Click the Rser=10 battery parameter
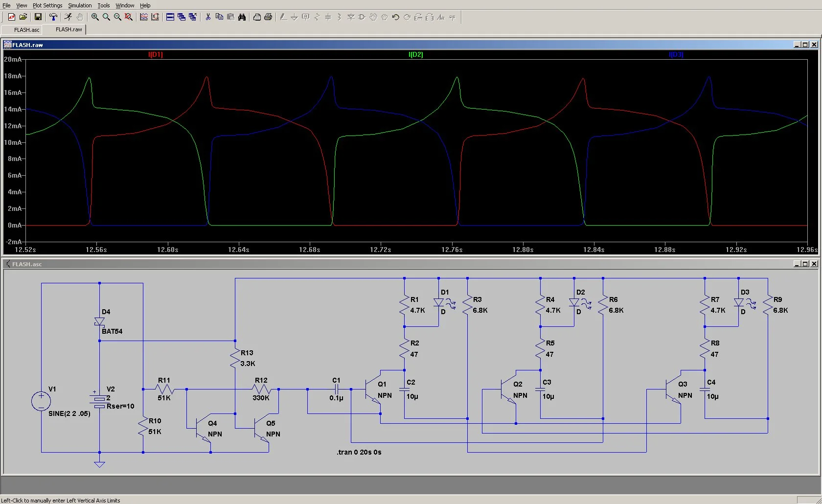This screenshot has height=504, width=822. [x=120, y=406]
